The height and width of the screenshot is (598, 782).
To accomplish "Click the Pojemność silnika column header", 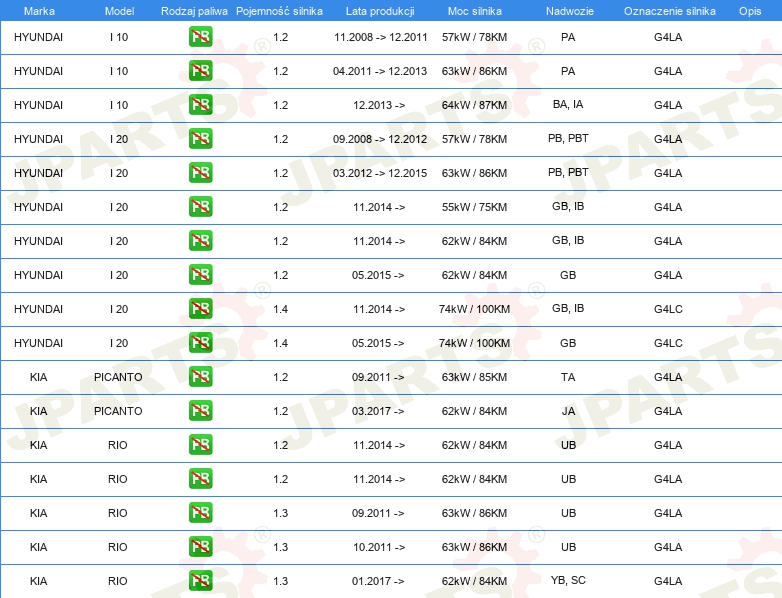I will 279,11.
